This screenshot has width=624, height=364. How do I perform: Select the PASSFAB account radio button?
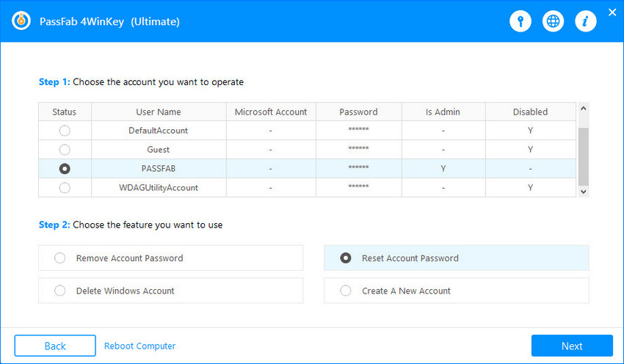pyautogui.click(x=65, y=169)
